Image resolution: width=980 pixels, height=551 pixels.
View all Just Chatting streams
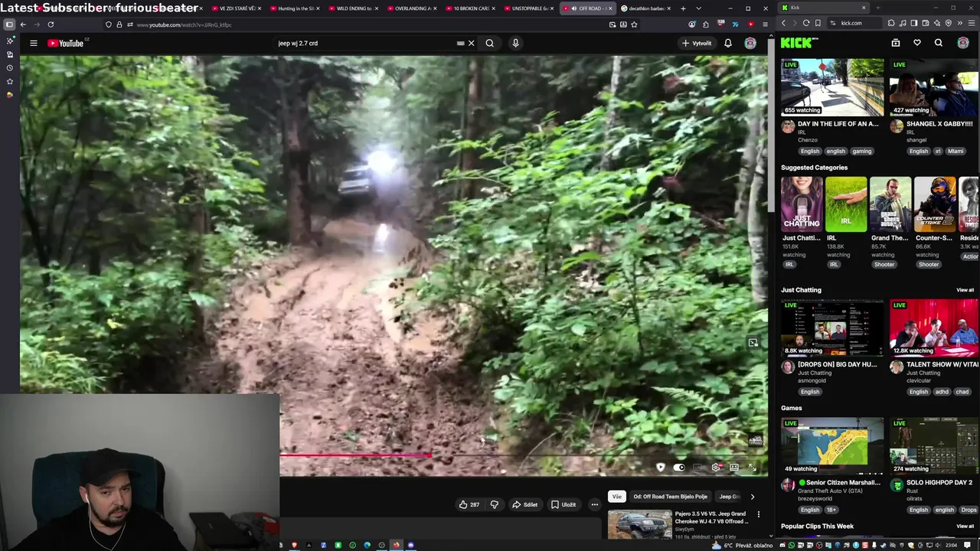965,290
